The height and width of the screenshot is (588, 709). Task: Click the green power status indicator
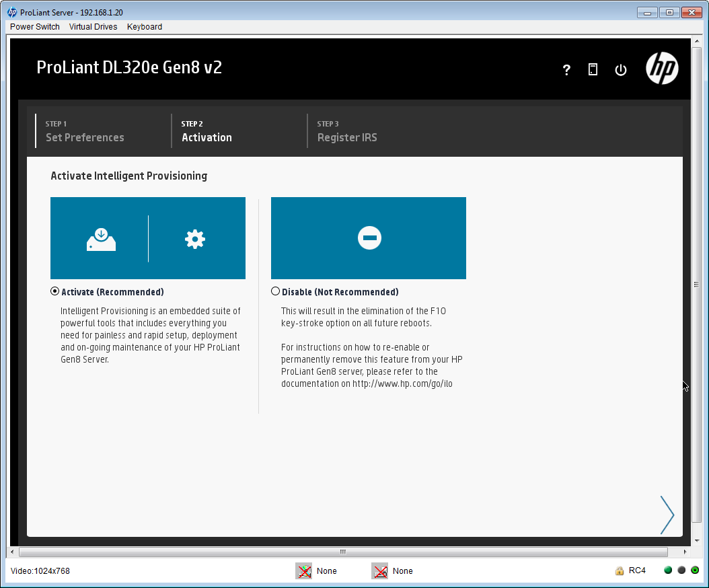[695, 571]
